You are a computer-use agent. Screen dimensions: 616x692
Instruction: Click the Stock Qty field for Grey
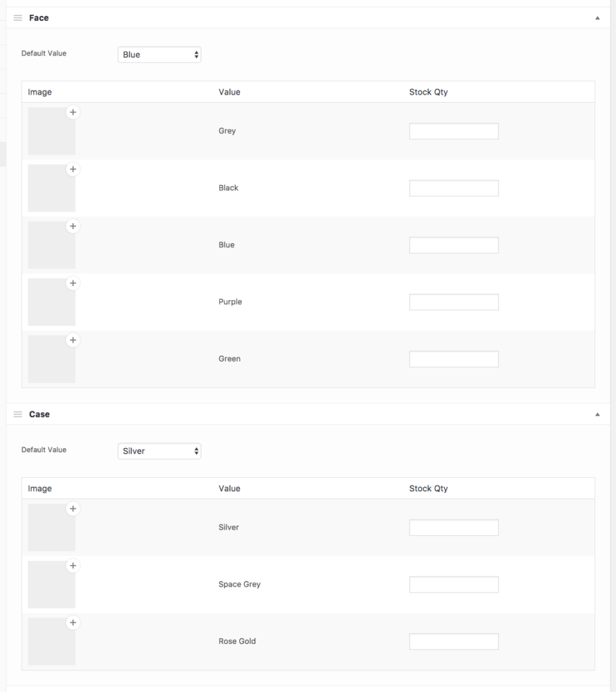[x=454, y=130]
